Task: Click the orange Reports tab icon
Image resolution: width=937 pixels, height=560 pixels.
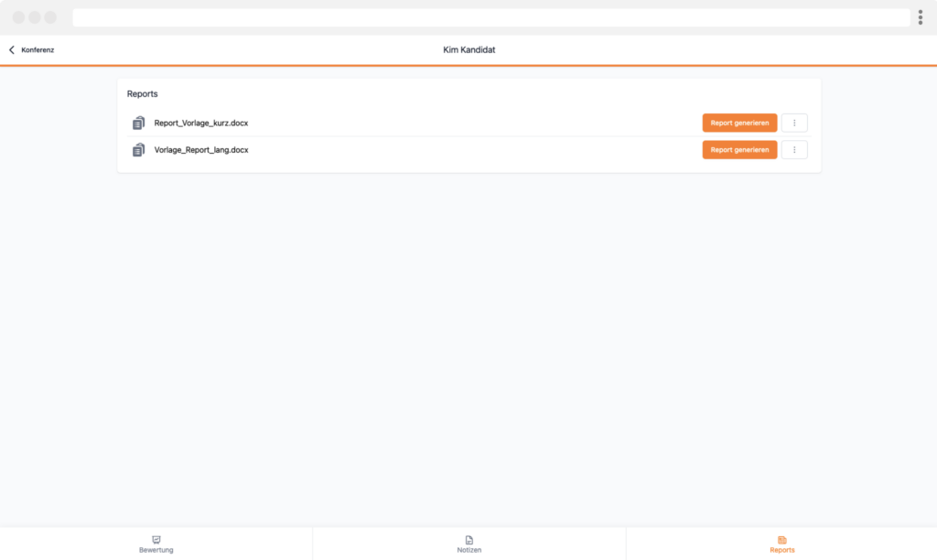Action: click(781, 540)
